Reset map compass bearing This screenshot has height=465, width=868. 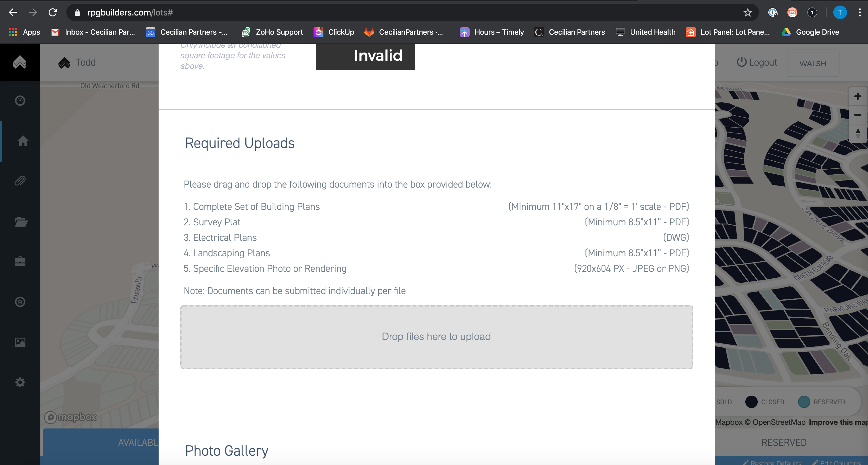coord(857,134)
